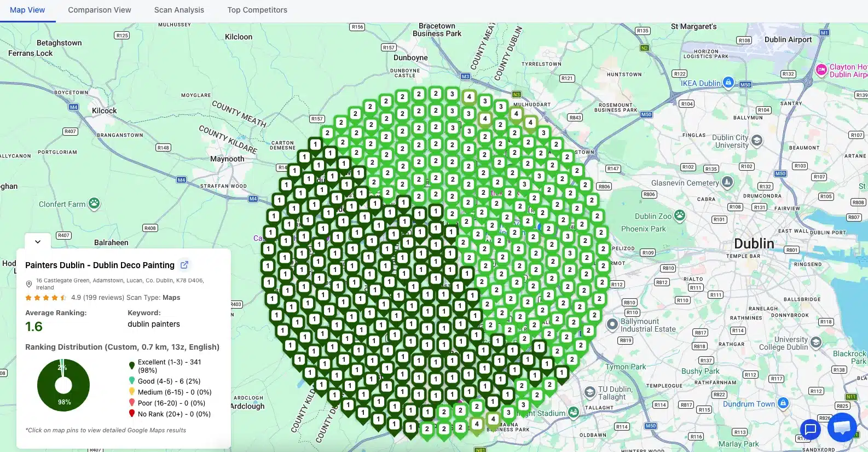
Task: Click the Glasnevin Cemetery marker icon
Action: pos(727,182)
